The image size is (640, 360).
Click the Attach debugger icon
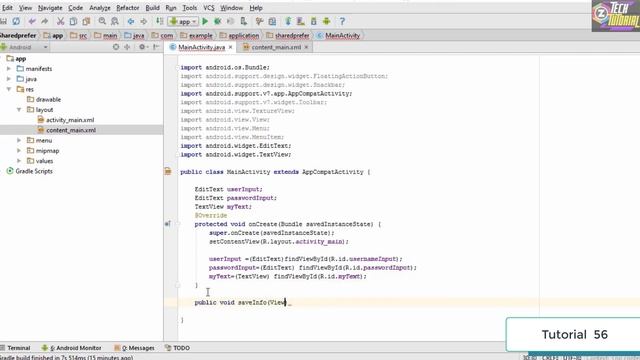coord(244,21)
